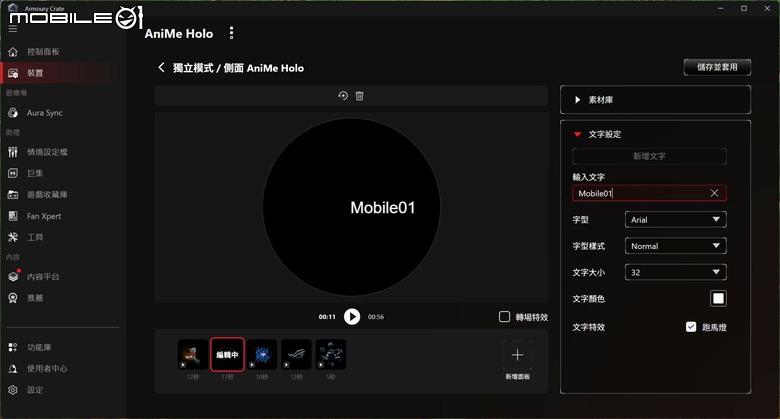Click the Mobile01 text input field
780x419 pixels.
coord(649,193)
